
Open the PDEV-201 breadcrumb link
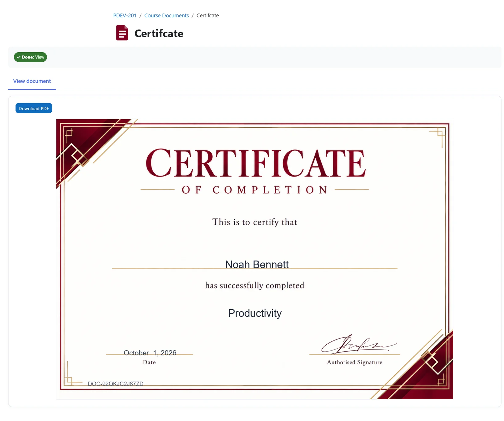(x=125, y=15)
